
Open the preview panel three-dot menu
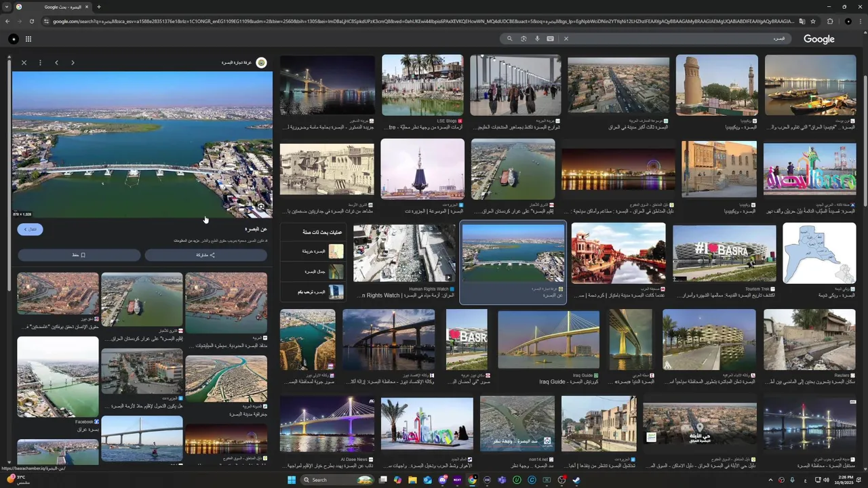tap(40, 62)
